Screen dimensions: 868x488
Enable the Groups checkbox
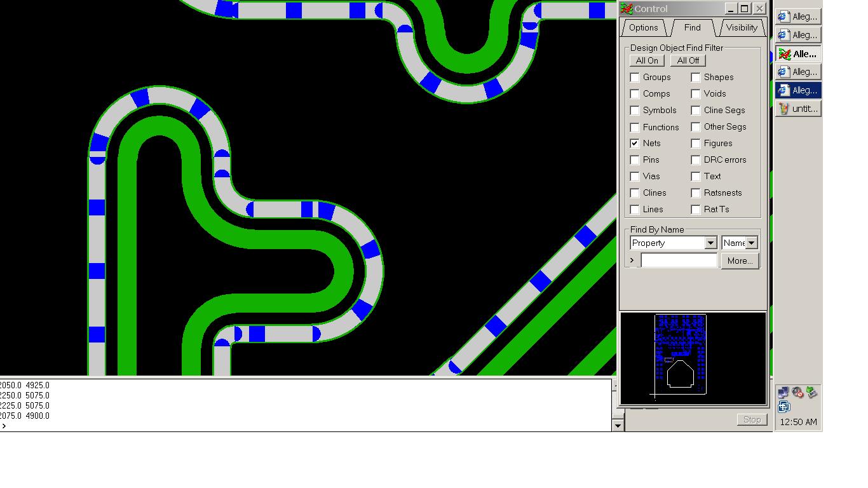click(x=635, y=77)
